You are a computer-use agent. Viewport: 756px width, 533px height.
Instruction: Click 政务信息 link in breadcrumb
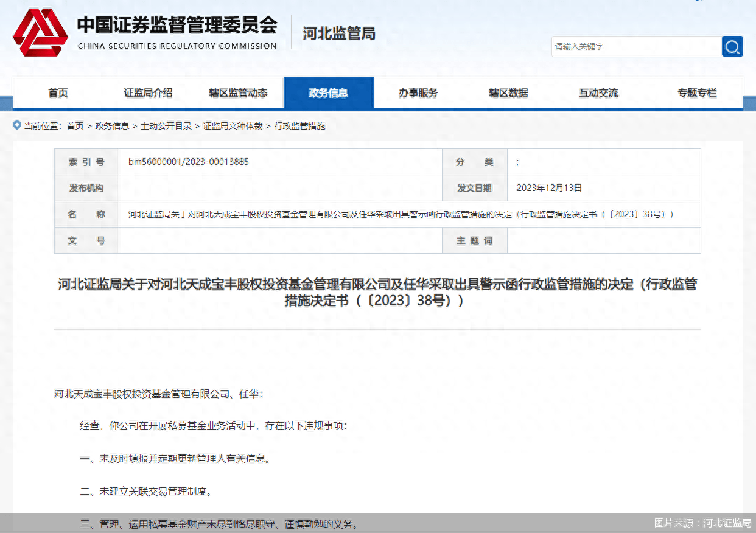[112, 126]
